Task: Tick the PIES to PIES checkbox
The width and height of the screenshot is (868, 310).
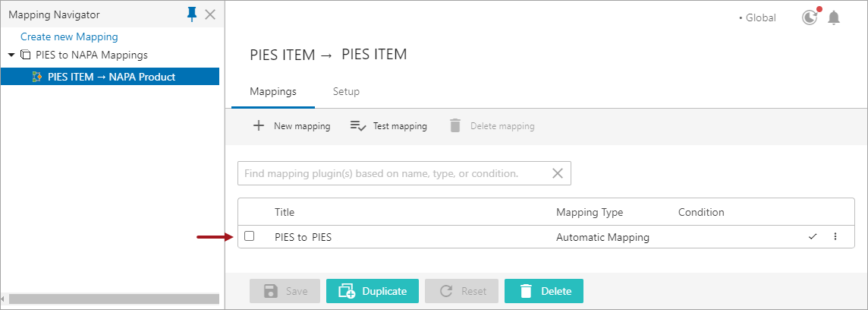Action: coord(250,236)
